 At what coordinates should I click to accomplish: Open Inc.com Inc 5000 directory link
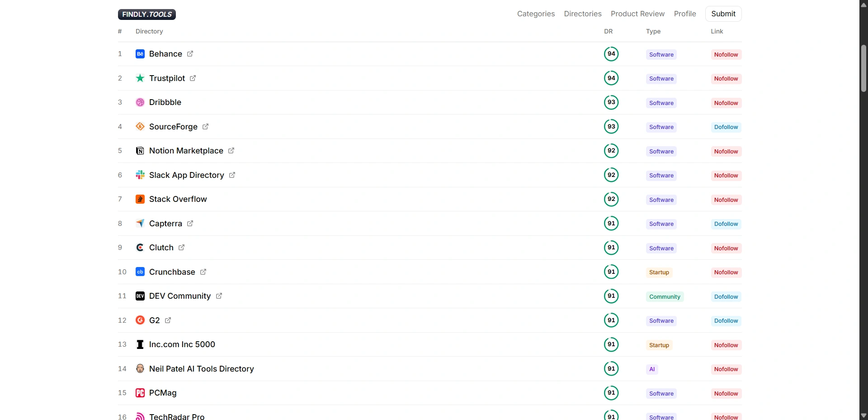point(182,344)
